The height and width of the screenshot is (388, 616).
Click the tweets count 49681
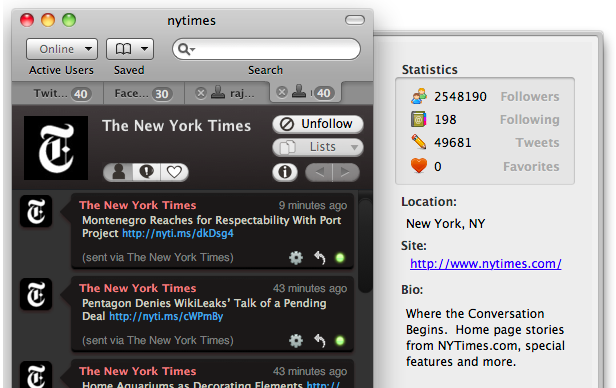[453, 143]
